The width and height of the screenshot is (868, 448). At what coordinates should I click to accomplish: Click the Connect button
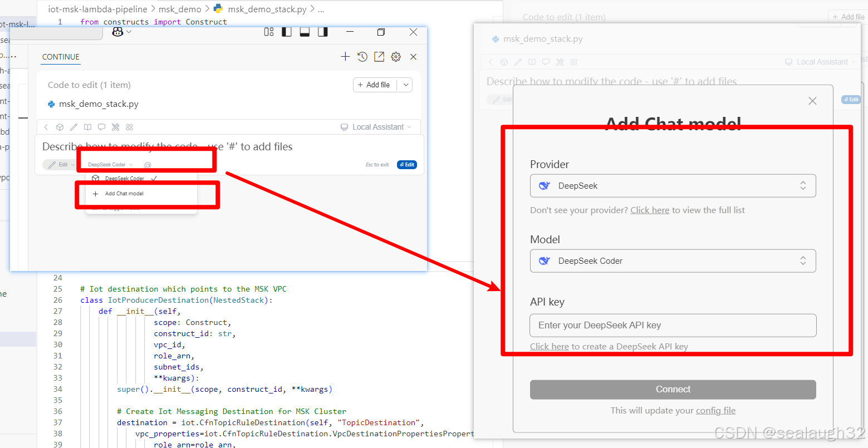tap(673, 390)
